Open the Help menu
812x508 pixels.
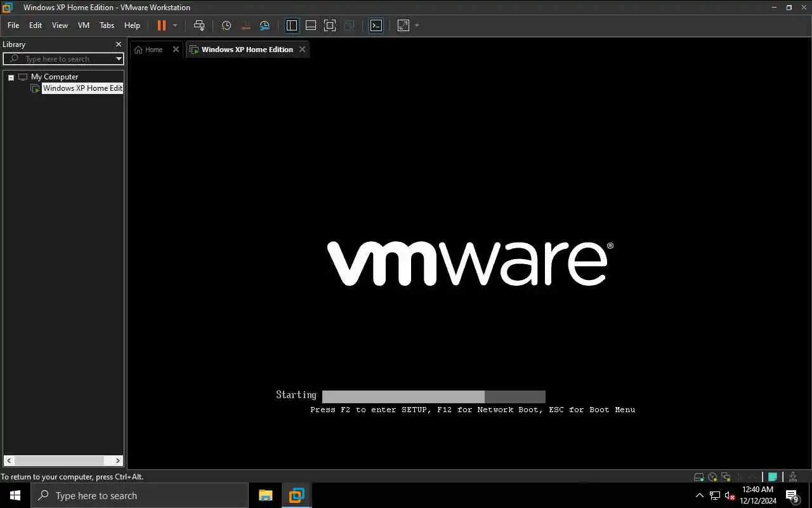click(x=132, y=25)
